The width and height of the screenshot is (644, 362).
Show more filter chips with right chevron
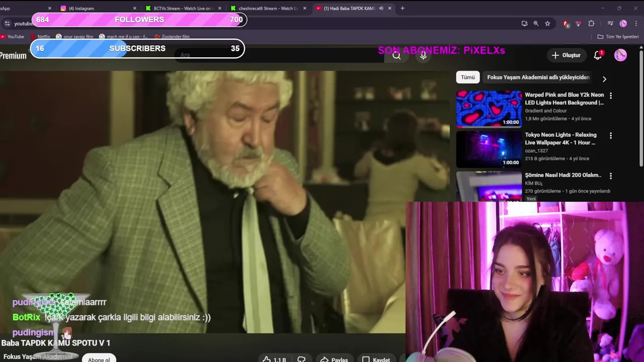(604, 79)
